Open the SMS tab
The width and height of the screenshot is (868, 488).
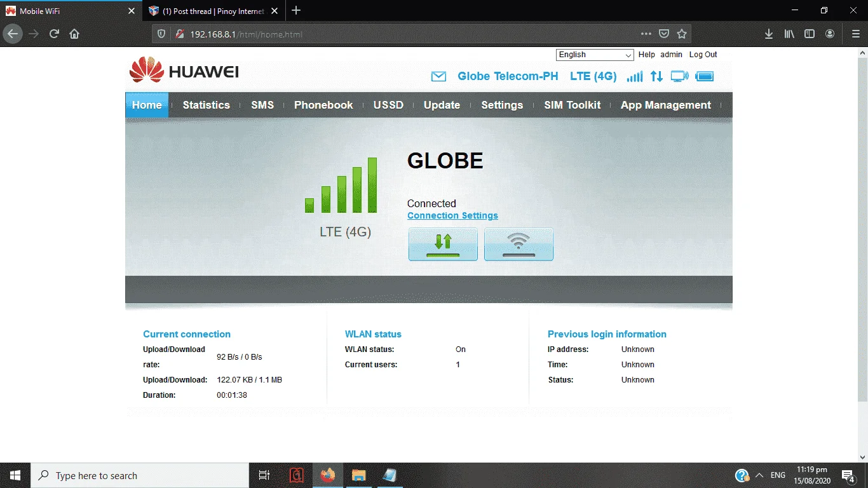262,105
